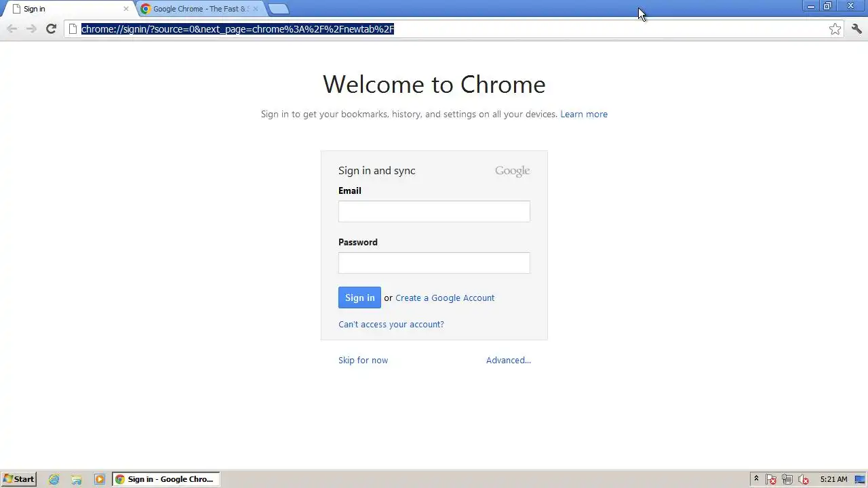868x488 pixels.
Task: Bookmark this page with the star
Action: (835, 28)
